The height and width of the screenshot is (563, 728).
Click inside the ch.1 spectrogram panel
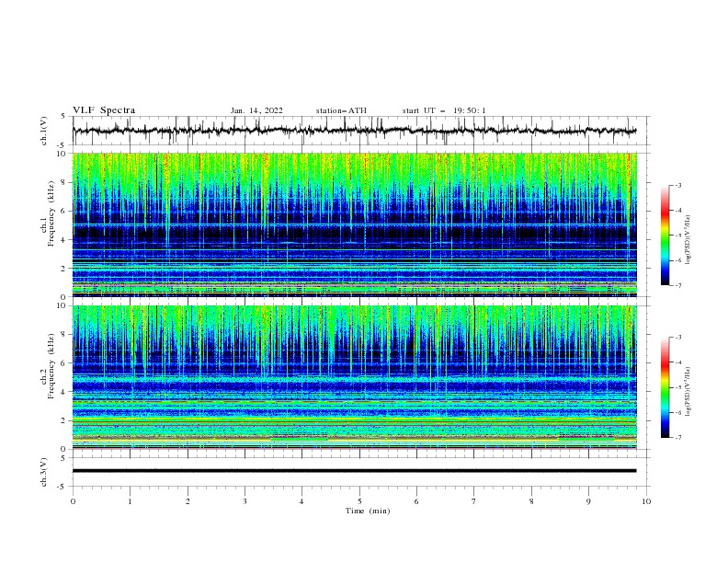click(354, 224)
